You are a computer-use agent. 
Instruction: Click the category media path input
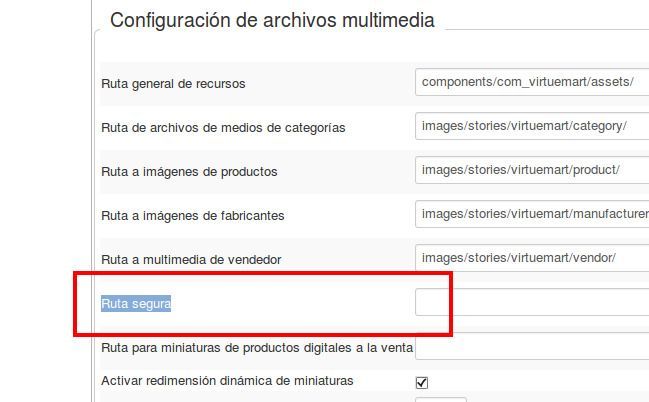(x=532, y=126)
